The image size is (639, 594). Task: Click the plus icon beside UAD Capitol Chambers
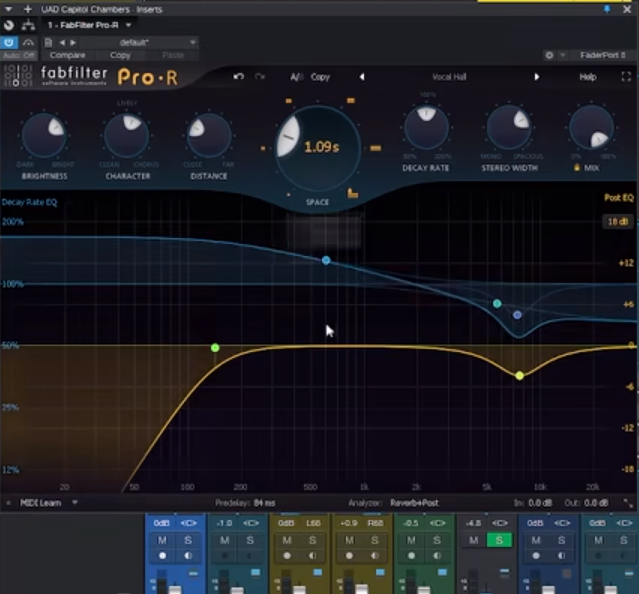(28, 9)
